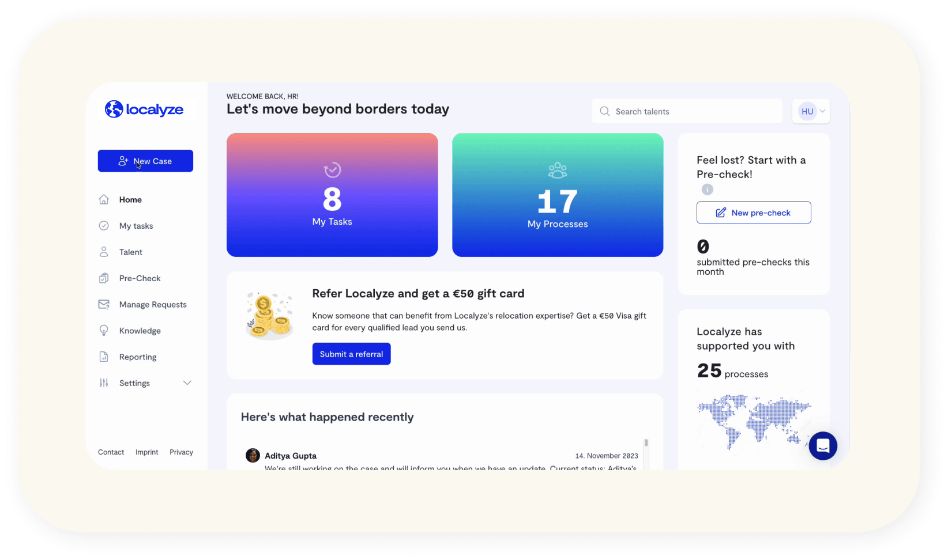
Task: Click the My Processes people icon
Action: pyautogui.click(x=558, y=170)
